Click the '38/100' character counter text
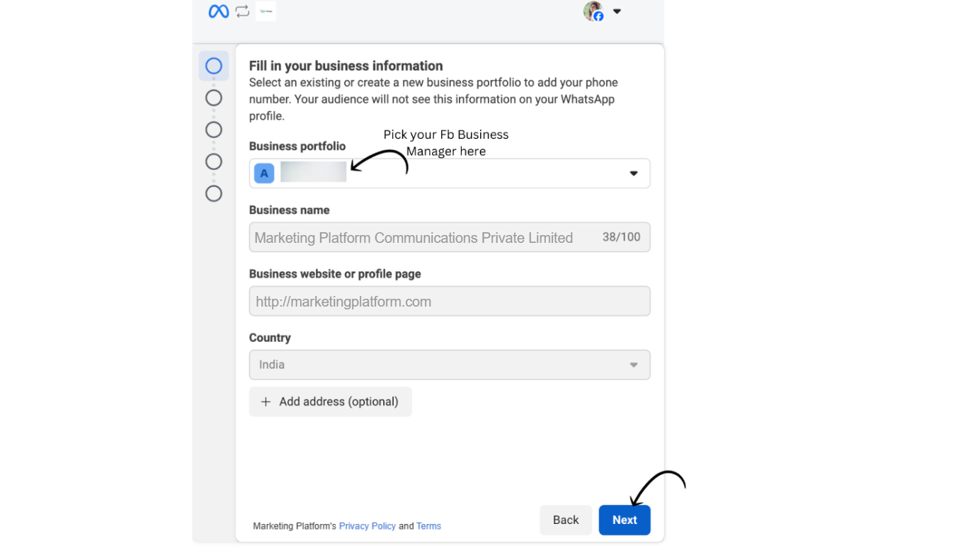 point(621,237)
